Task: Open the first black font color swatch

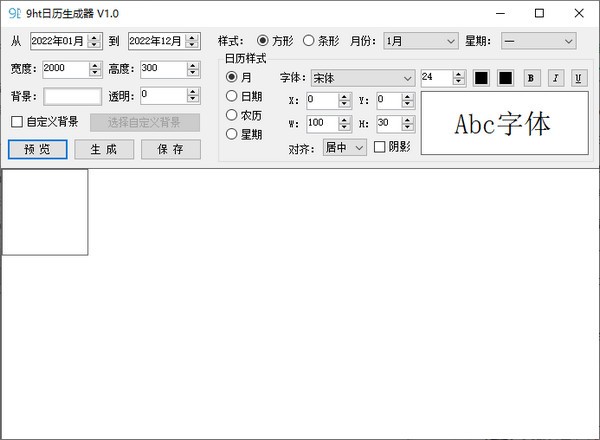Action: (x=481, y=78)
